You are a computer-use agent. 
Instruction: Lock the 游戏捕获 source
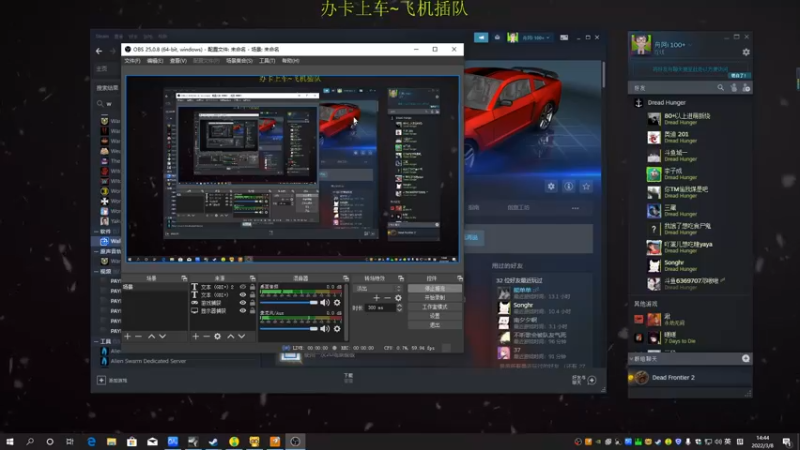[x=252, y=303]
